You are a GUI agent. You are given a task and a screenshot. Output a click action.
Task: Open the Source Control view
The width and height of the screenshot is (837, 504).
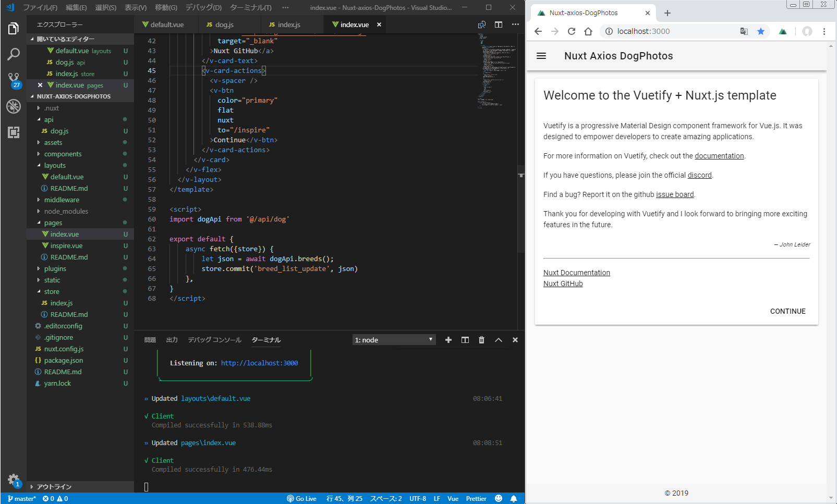[14, 79]
